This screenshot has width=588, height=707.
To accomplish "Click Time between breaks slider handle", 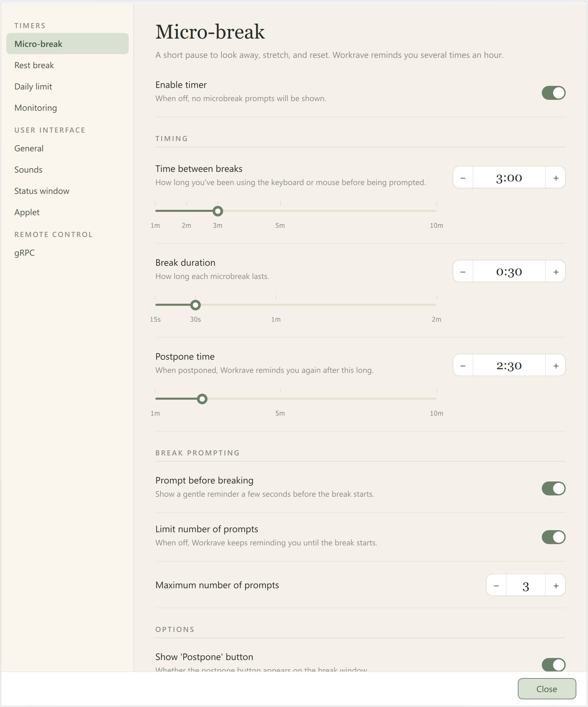I will click(x=218, y=211).
